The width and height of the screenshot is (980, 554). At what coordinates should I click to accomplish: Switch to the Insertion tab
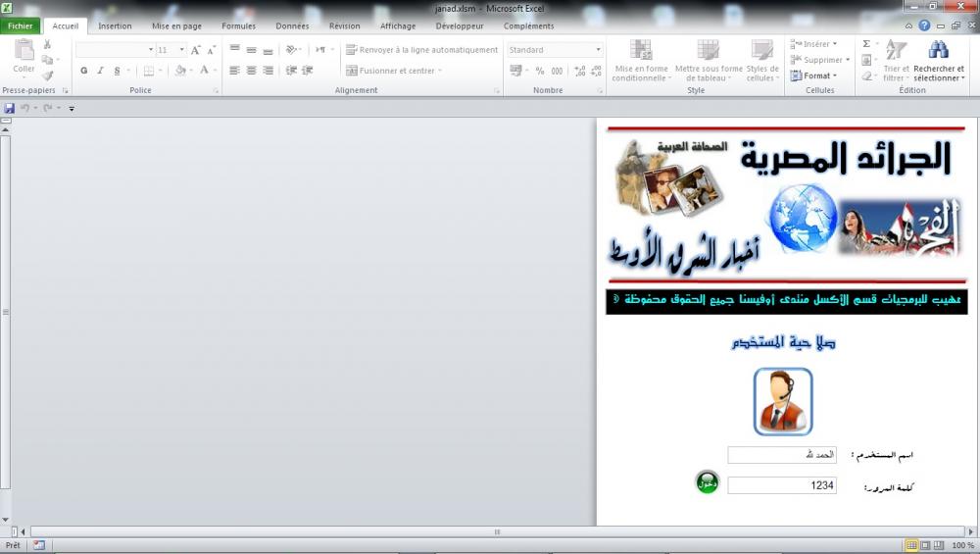[x=115, y=25]
